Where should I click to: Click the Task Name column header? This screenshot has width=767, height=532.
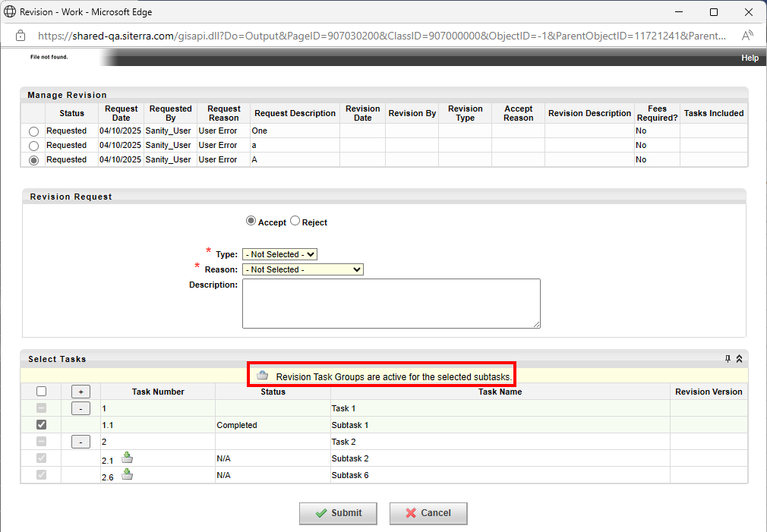pos(500,392)
